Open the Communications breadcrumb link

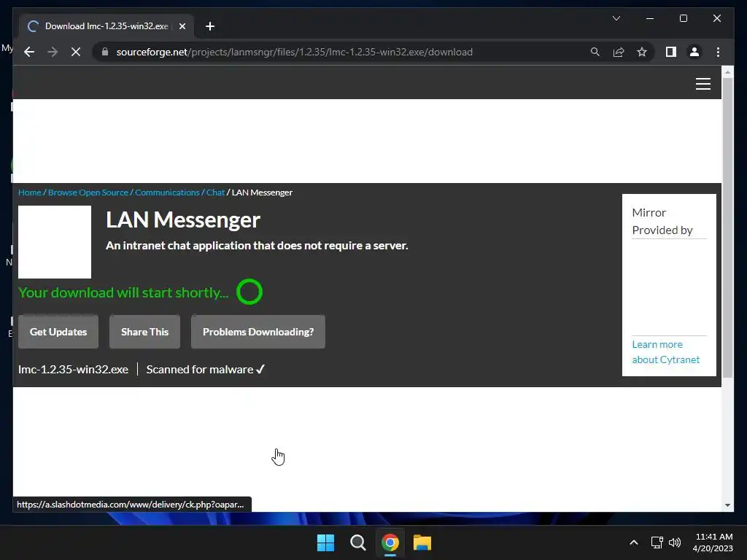tap(167, 192)
